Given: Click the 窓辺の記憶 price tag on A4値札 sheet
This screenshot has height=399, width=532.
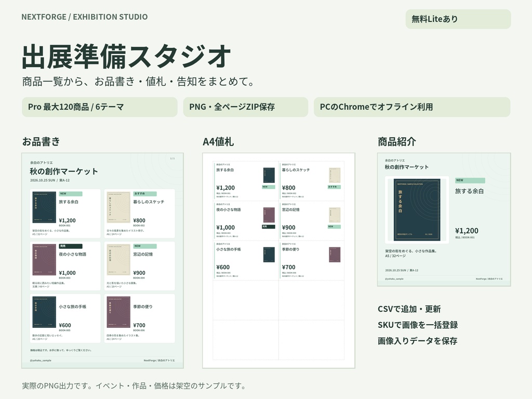Looking at the screenshot, I should click(x=312, y=220).
